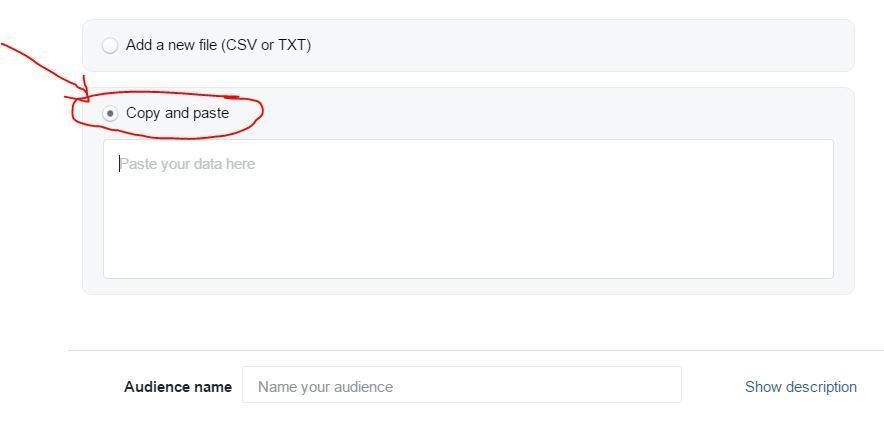This screenshot has width=884, height=421.
Task: Click the placeholder text 'Paste your data here'
Action: [x=188, y=164]
